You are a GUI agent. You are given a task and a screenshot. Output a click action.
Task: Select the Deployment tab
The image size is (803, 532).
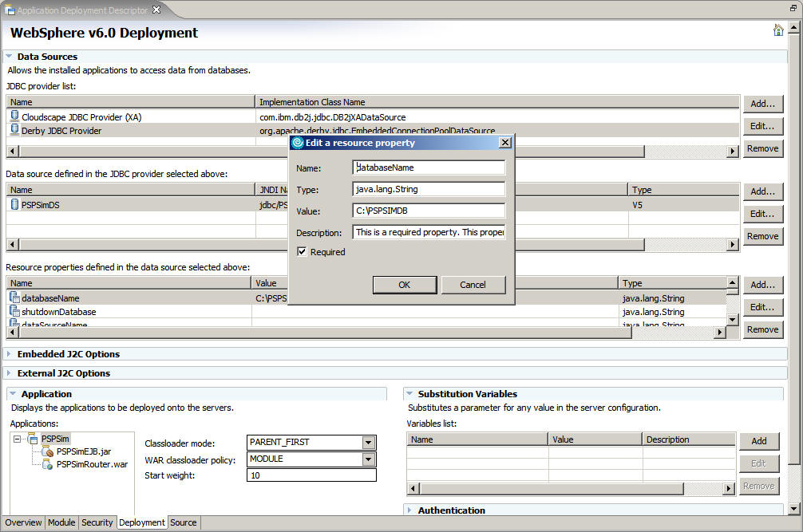[x=142, y=522]
